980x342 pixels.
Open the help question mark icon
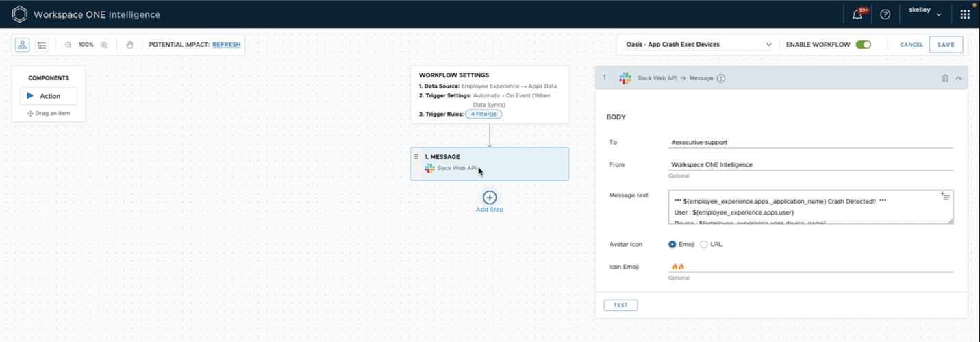885,14
